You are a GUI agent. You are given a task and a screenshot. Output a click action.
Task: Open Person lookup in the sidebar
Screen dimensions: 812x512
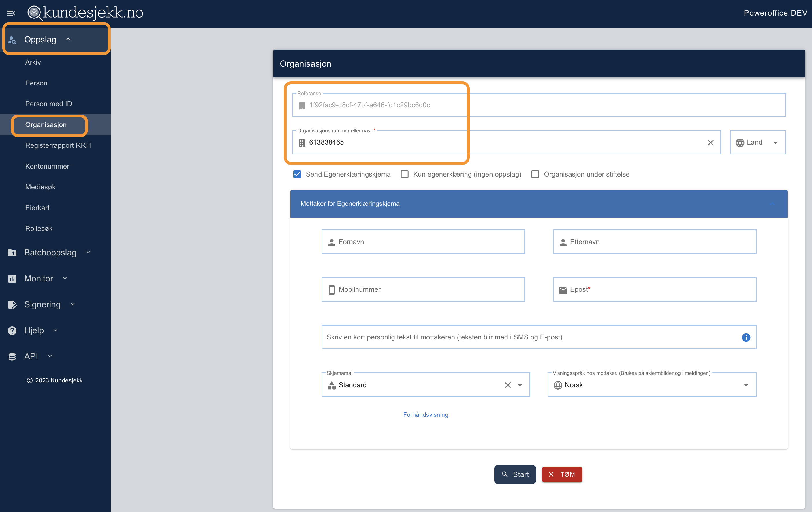tap(36, 83)
